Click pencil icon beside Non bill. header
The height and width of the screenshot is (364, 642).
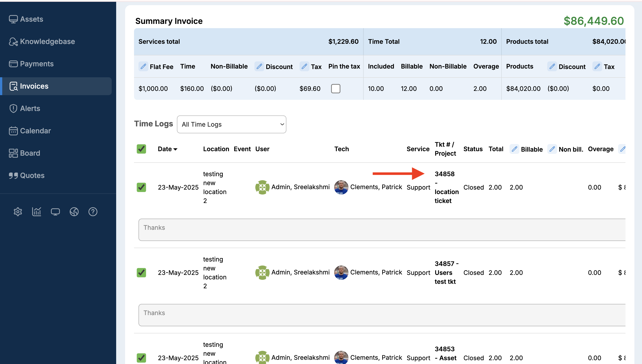(x=552, y=149)
